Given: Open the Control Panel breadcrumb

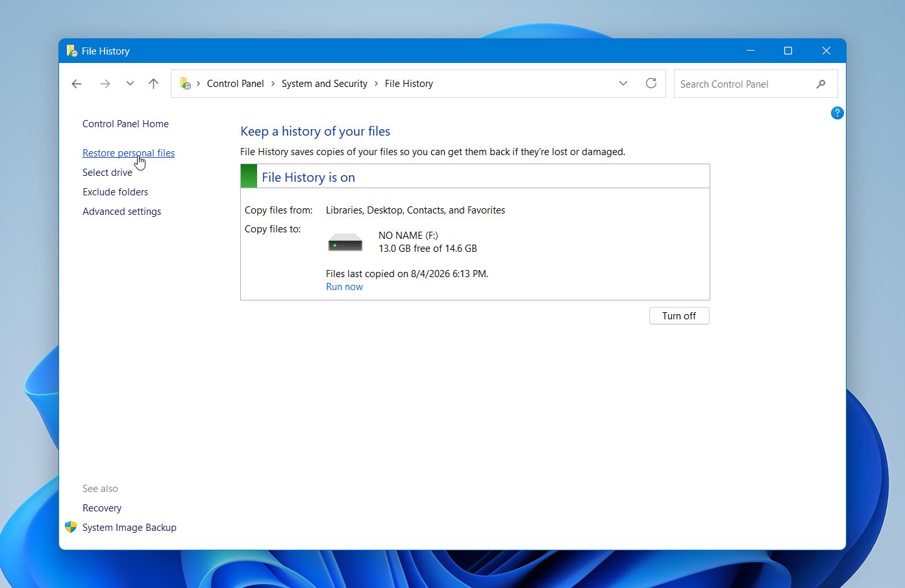Looking at the screenshot, I should pos(235,84).
